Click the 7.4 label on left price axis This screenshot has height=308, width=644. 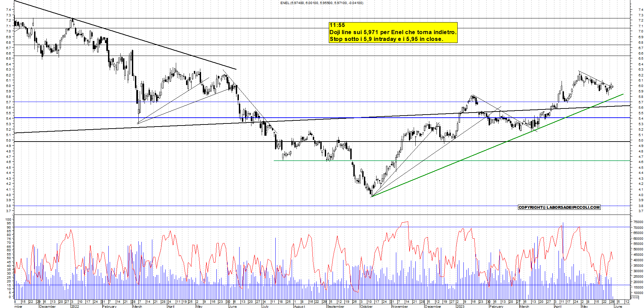(x=9, y=10)
